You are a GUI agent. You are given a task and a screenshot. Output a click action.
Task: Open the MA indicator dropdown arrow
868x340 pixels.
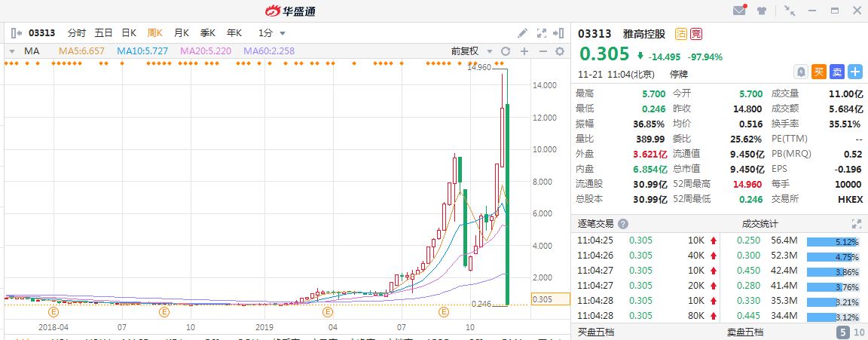(11, 51)
